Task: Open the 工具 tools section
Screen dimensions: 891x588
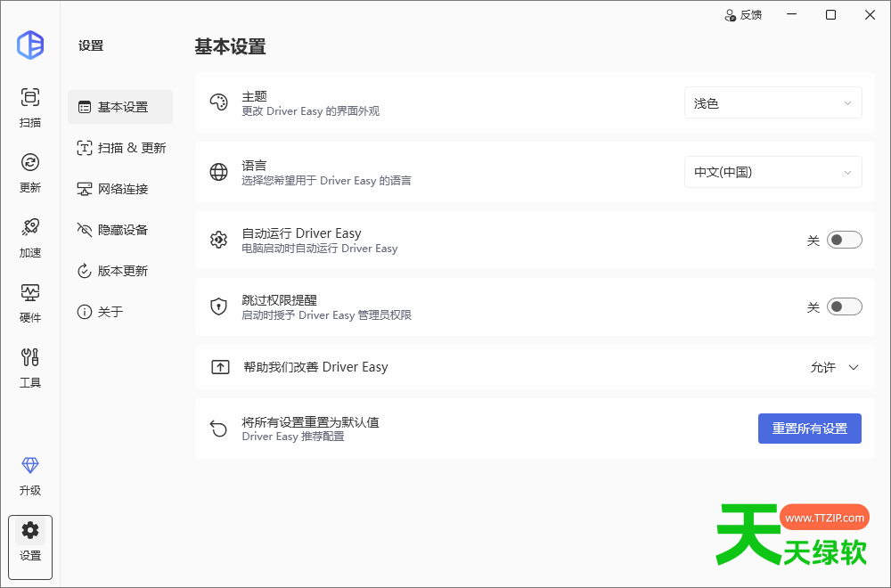Action: 30,368
